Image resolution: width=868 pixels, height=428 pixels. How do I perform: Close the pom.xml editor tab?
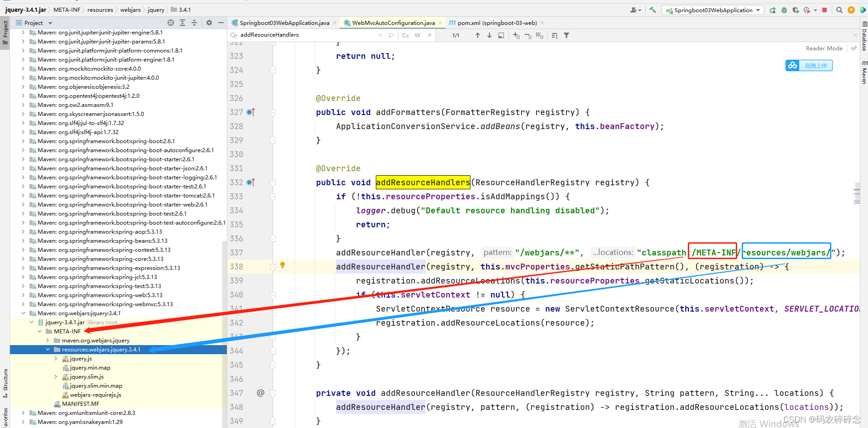542,23
